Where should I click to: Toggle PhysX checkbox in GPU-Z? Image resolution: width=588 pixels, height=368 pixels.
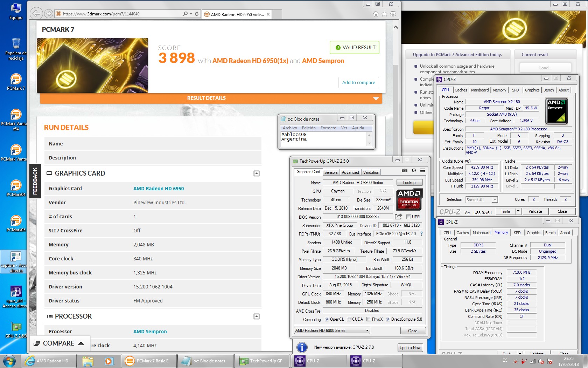click(369, 319)
